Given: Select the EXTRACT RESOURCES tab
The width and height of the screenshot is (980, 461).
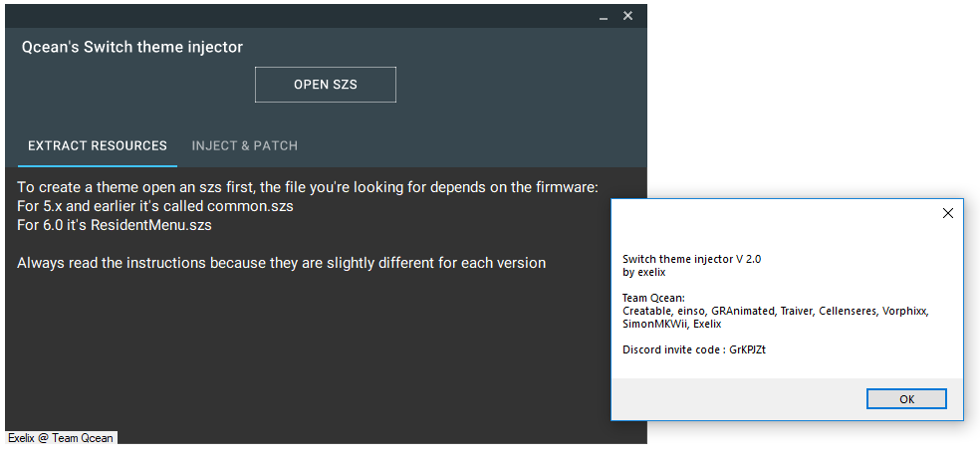Looking at the screenshot, I should click(98, 145).
